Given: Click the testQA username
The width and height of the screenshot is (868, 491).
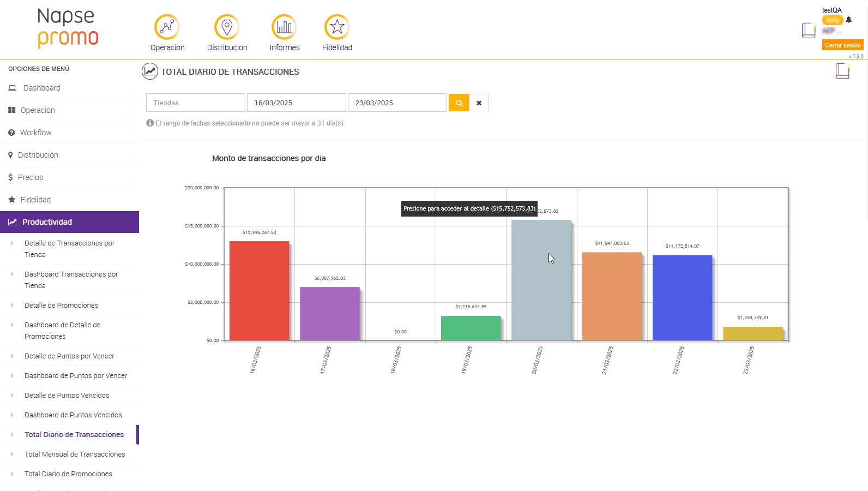Looking at the screenshot, I should (x=832, y=10).
